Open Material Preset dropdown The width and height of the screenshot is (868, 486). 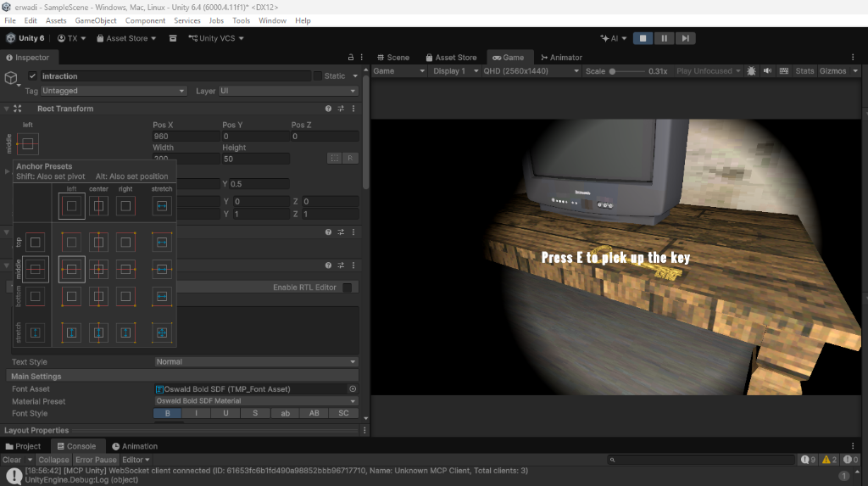[x=256, y=401]
